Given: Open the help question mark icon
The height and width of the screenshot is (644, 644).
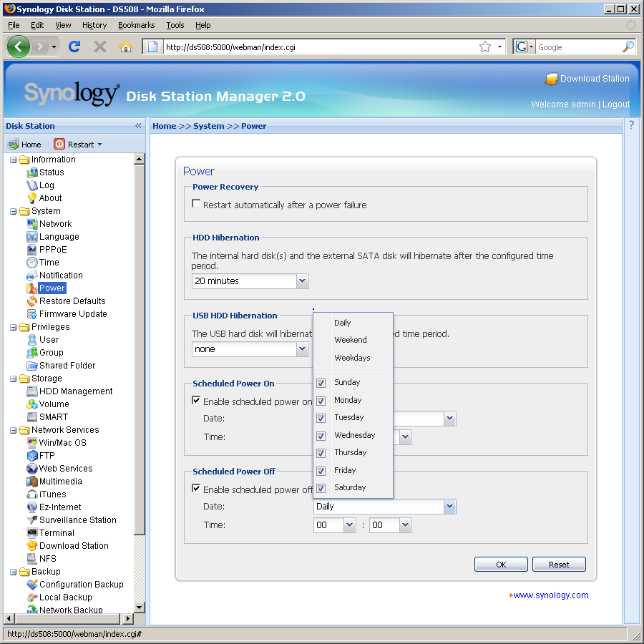Looking at the screenshot, I should (631, 125).
